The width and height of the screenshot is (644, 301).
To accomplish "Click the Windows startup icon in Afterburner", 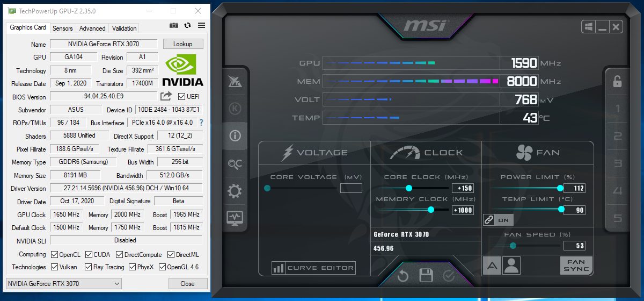I will click(589, 26).
